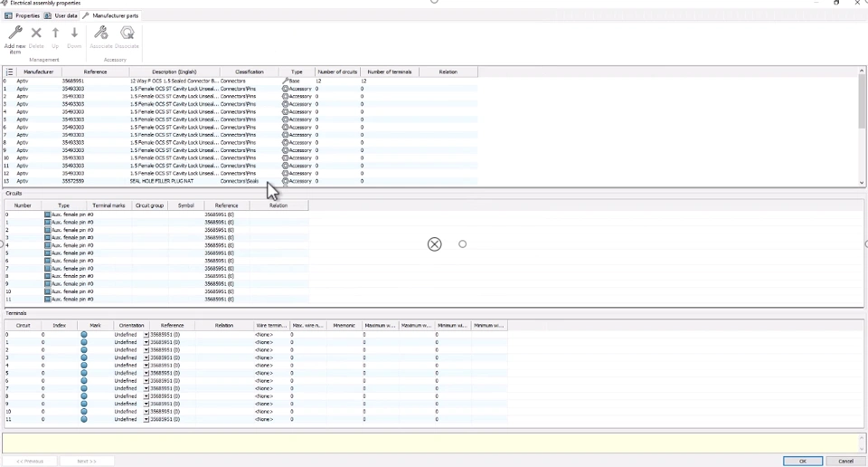Click Aux. female pin icon for circuit number 6

pos(47,261)
